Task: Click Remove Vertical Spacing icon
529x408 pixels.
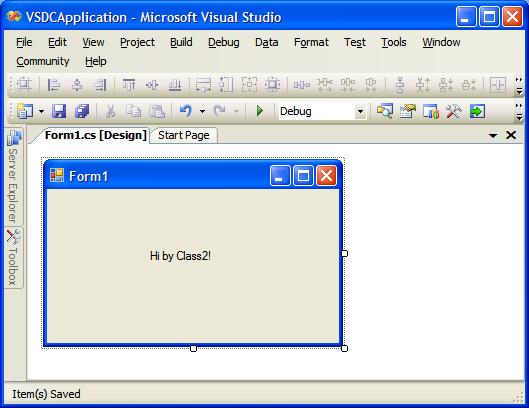Action: tap(469, 84)
